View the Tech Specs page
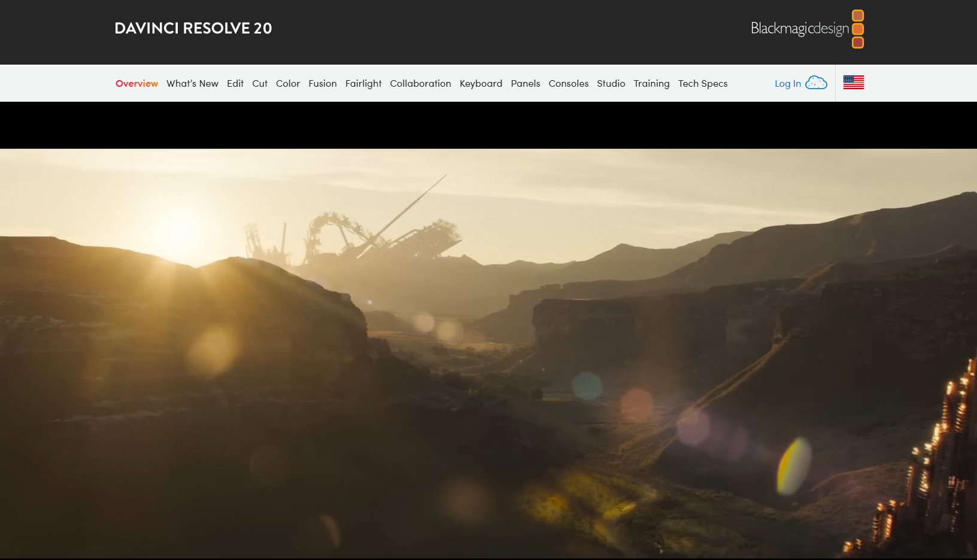The image size is (977, 560). pyautogui.click(x=702, y=84)
